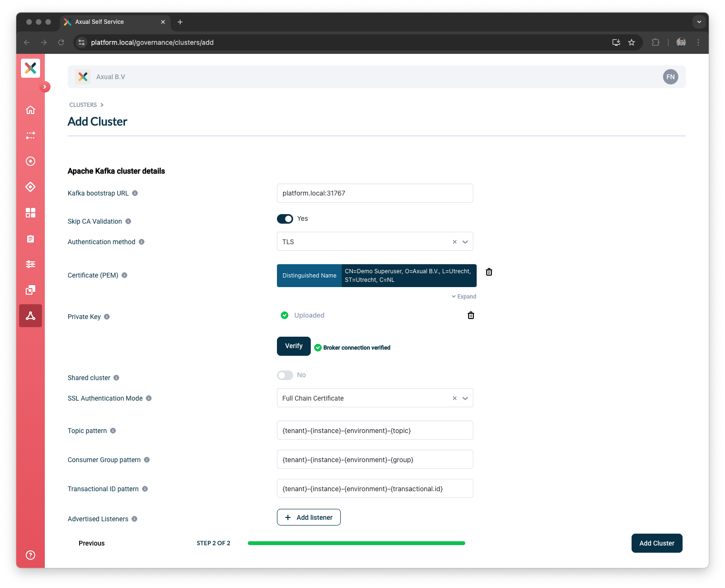
Task: Open the help question mark icon at sidebar bottom
Action: [30, 555]
